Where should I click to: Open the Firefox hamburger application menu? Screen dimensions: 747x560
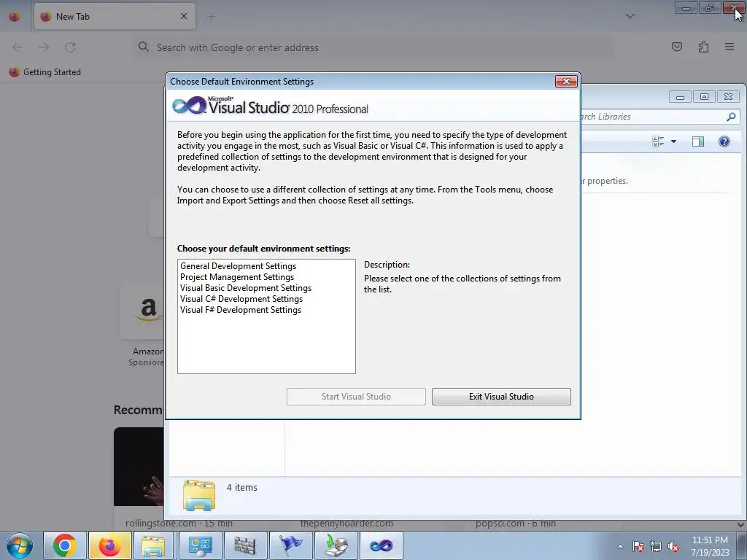[729, 47]
